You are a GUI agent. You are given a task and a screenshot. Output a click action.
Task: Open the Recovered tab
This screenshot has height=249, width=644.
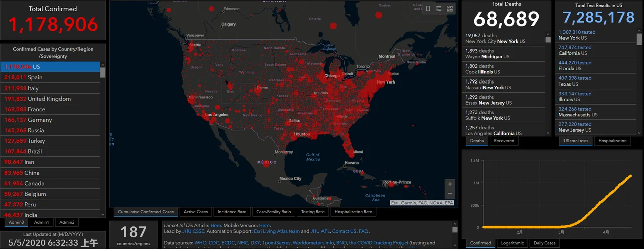click(504, 141)
